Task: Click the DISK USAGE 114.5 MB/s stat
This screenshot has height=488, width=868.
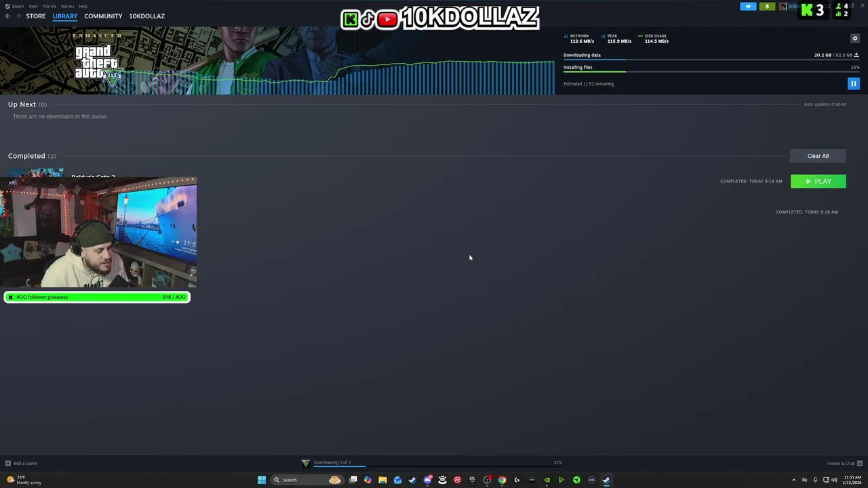Action: 654,39
